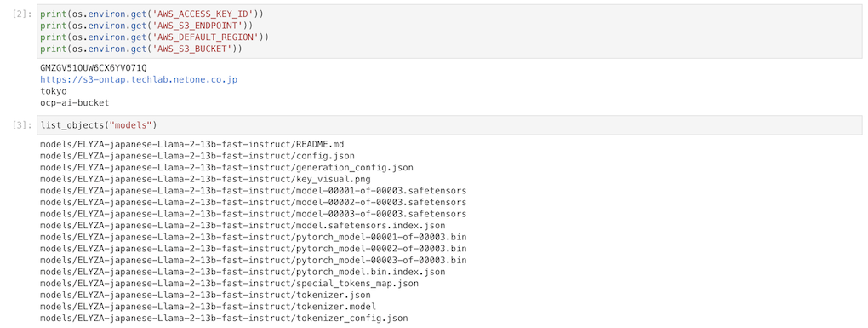
Task: Click the model.safetensors.index.json line
Action: [243, 226]
